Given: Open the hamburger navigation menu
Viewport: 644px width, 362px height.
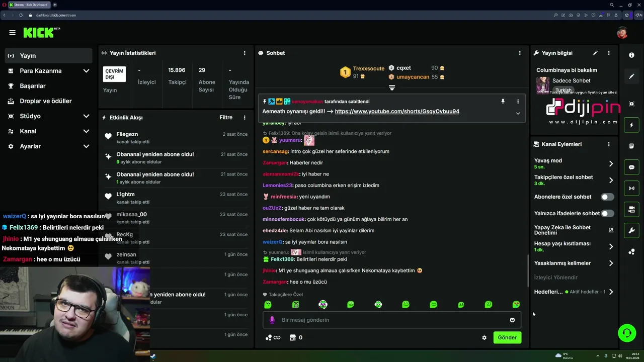Looking at the screenshot, I should tap(12, 33).
